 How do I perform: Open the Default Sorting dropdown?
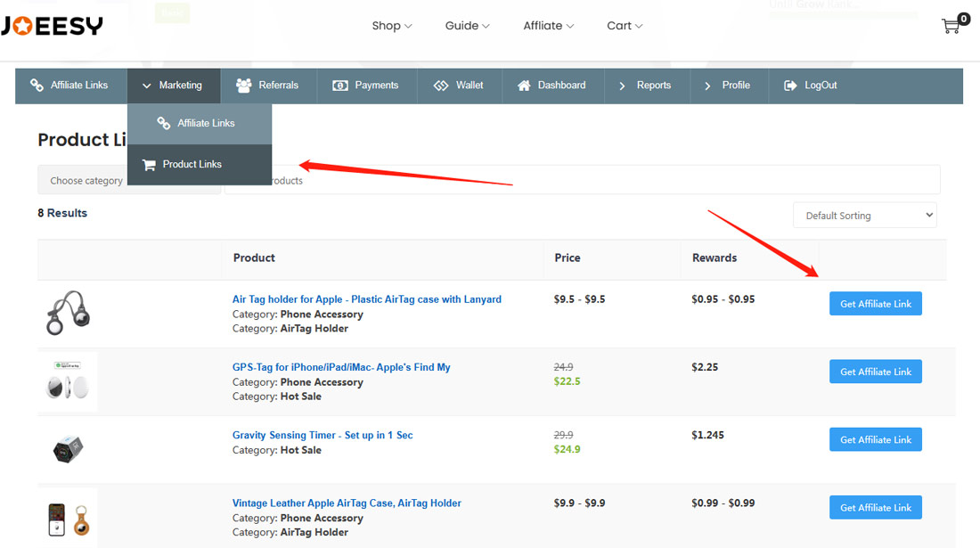(x=864, y=216)
